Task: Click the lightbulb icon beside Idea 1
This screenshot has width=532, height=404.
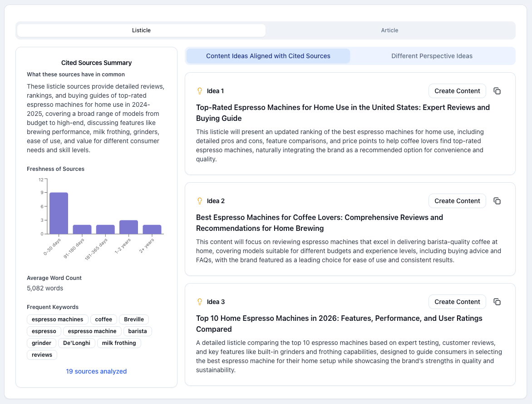Action: click(199, 90)
